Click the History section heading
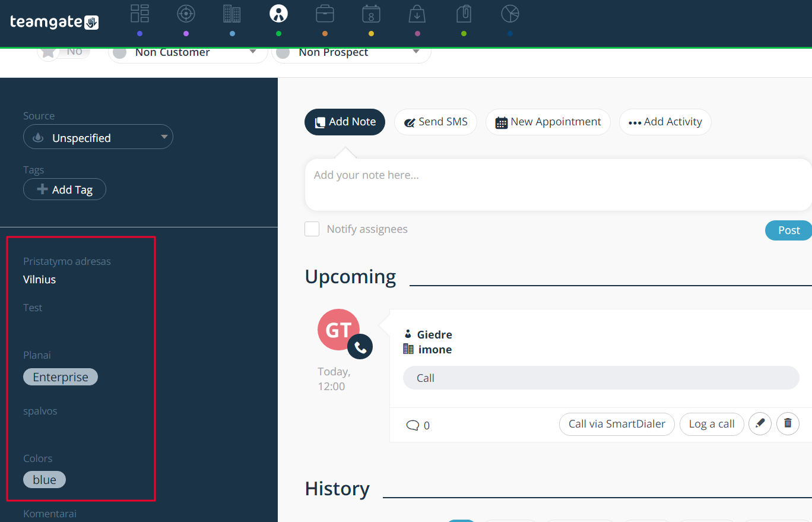The height and width of the screenshot is (522, 812). (337, 489)
